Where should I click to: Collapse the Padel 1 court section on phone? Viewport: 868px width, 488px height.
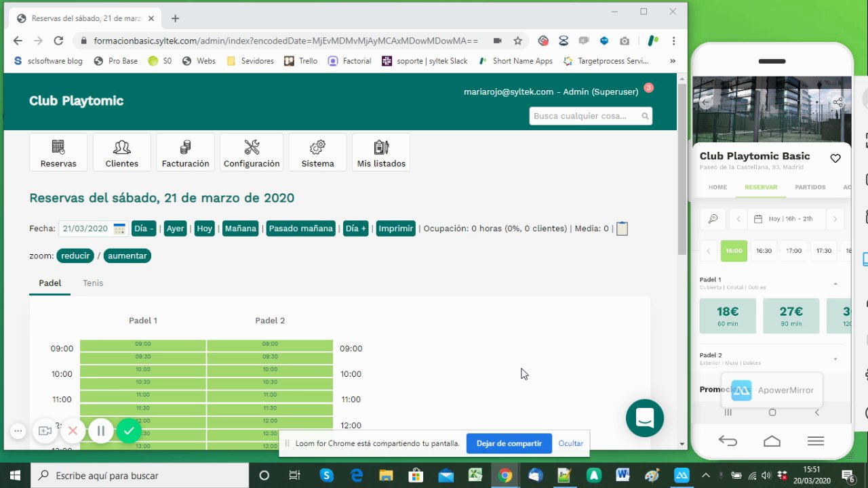835,283
